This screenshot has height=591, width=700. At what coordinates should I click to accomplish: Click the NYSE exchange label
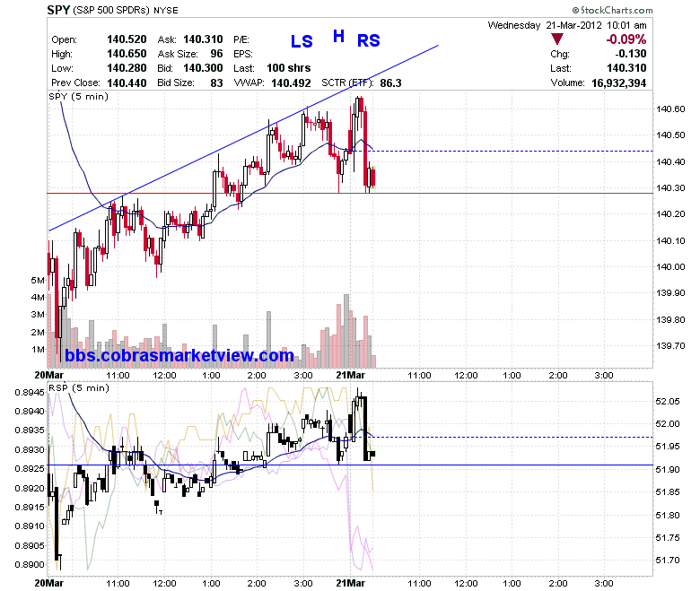[166, 10]
